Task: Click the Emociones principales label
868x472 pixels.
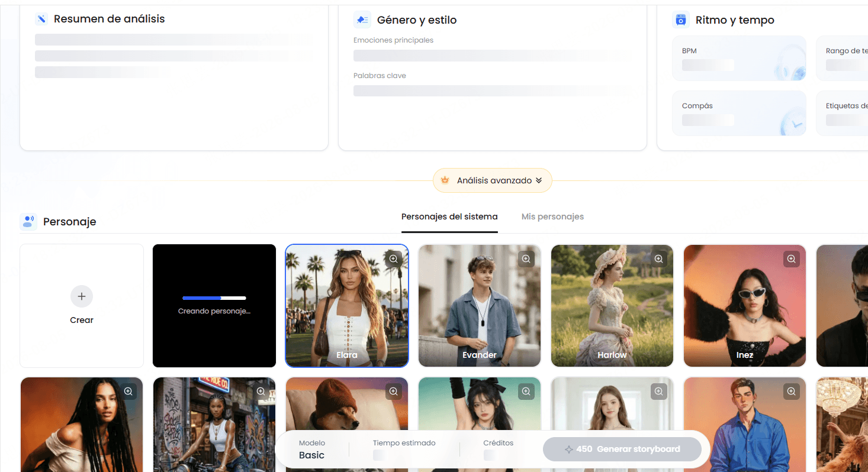Action: [x=393, y=40]
